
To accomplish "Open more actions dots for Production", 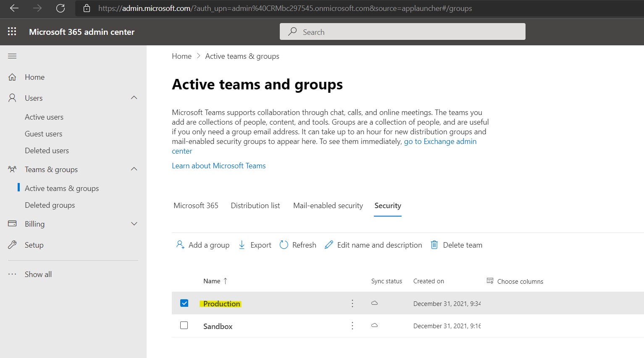I will 352,303.
